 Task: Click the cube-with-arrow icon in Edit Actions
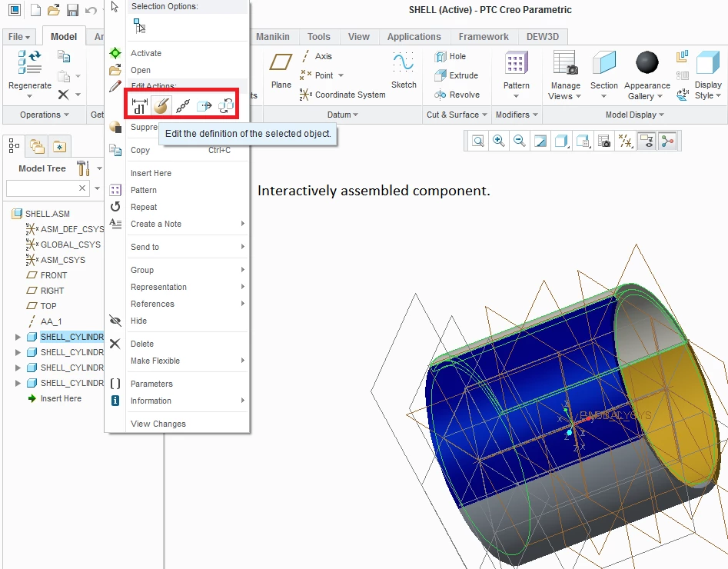click(x=204, y=106)
